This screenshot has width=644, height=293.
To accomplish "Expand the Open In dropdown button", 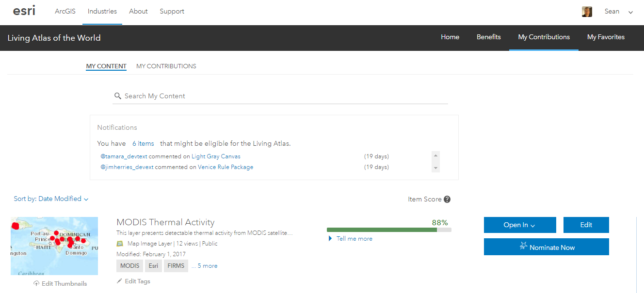I will click(x=519, y=225).
